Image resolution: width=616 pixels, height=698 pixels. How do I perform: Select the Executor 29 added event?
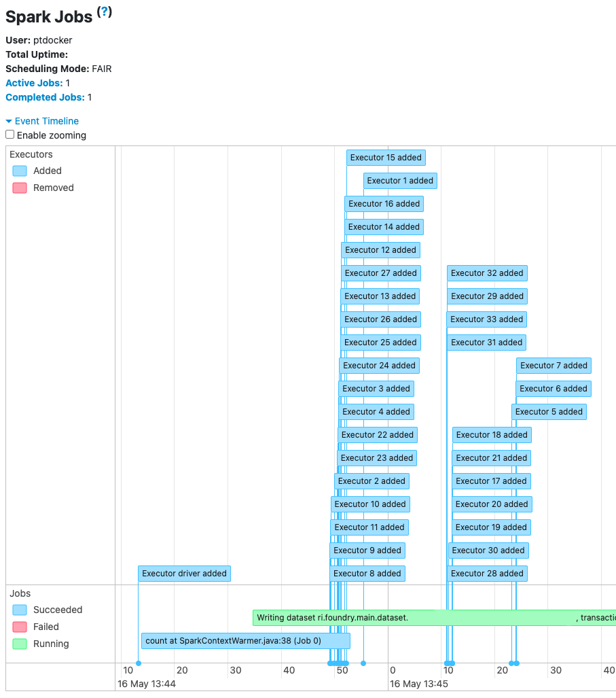click(x=488, y=296)
